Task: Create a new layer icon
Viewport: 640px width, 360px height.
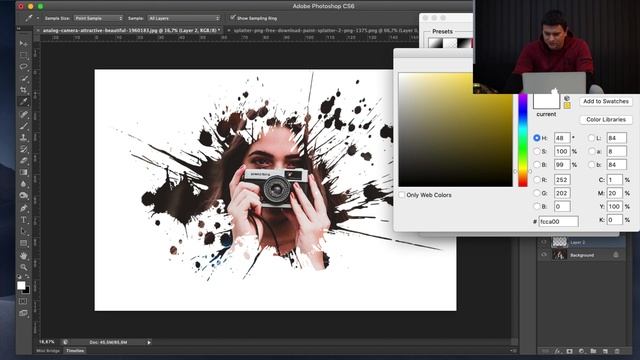Action: pyautogui.click(x=605, y=351)
